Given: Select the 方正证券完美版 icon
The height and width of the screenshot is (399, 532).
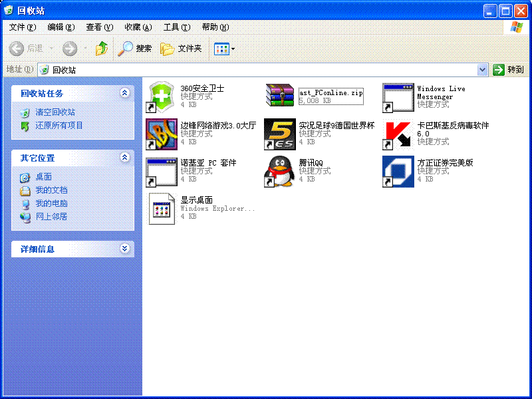Looking at the screenshot, I should pos(398,172).
